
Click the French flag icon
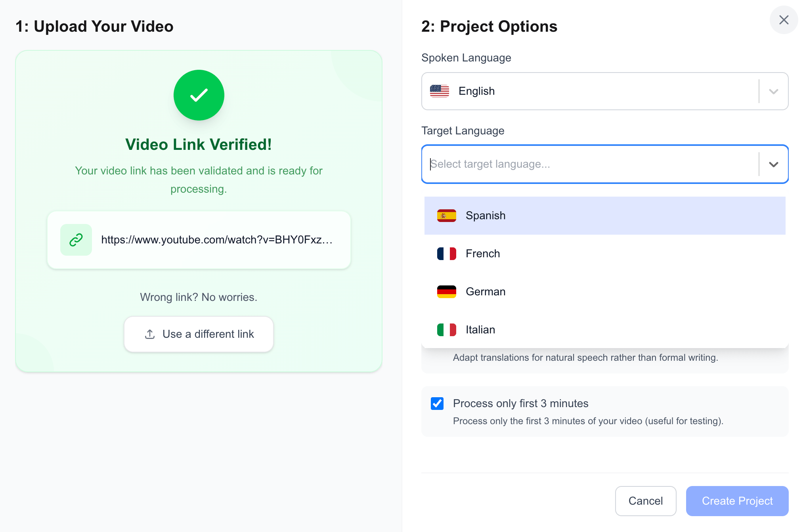click(446, 253)
